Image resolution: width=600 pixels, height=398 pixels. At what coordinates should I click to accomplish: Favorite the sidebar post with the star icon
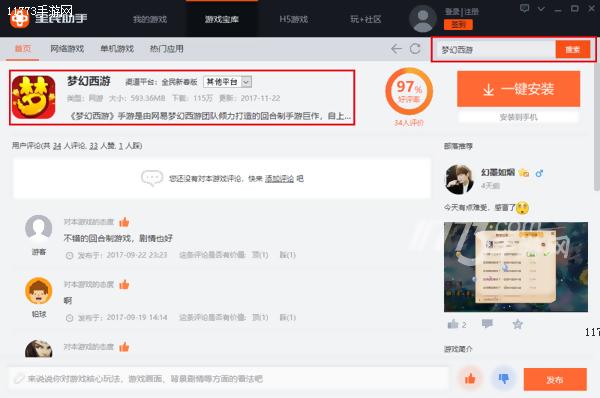[x=518, y=325]
